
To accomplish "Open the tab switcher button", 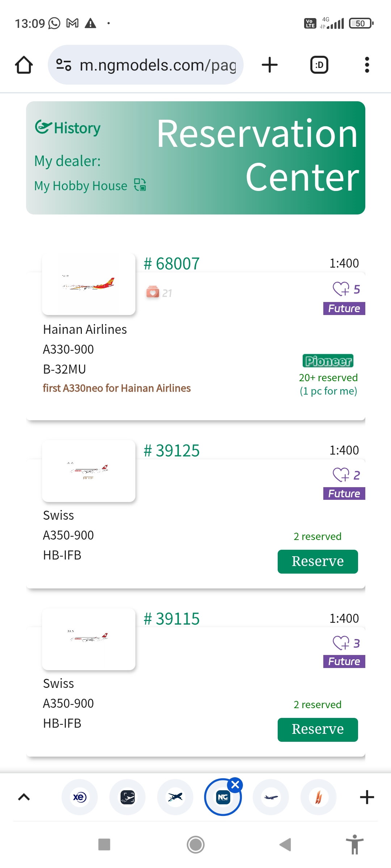I will [319, 65].
